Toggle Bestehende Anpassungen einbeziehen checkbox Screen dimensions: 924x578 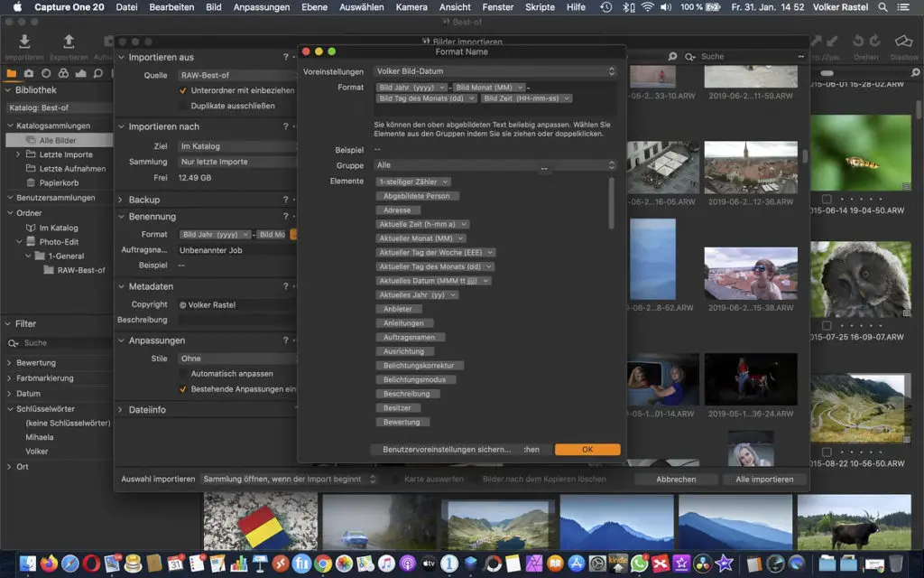(x=182, y=389)
